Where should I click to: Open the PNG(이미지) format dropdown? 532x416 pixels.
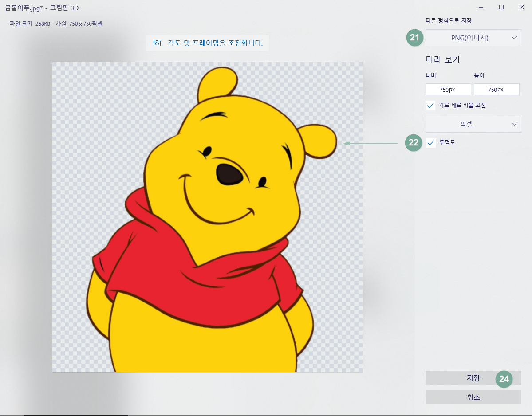(473, 38)
